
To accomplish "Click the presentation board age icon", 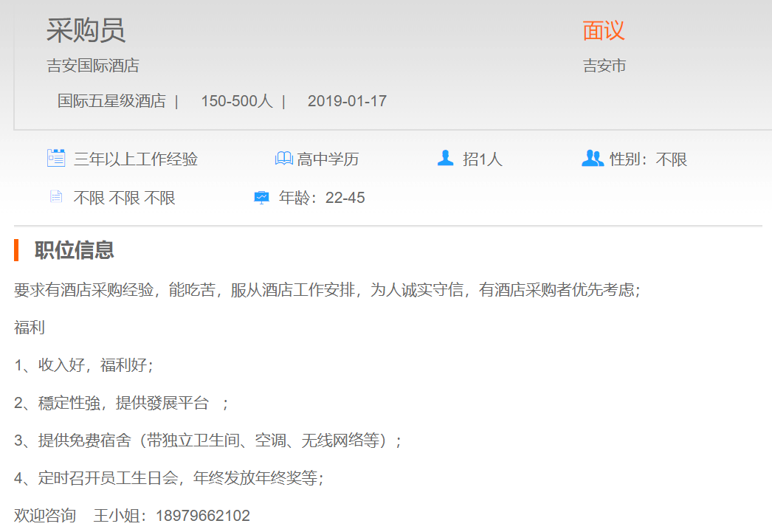I will [x=261, y=198].
